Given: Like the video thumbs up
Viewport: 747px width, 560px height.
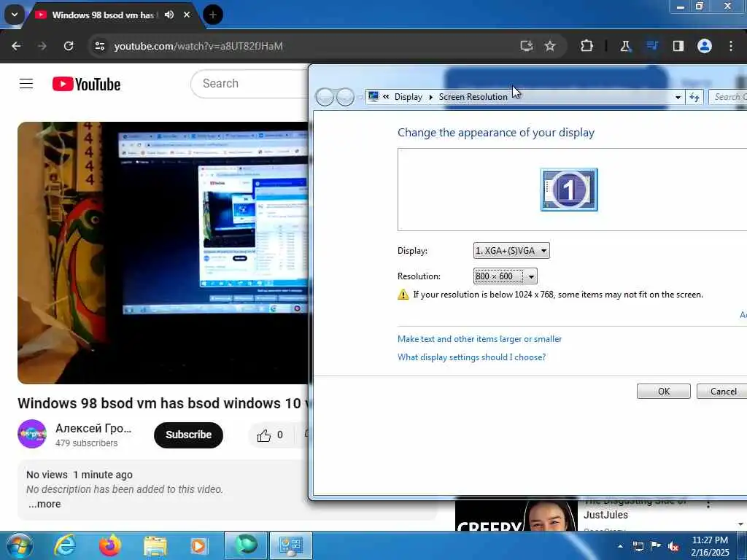Looking at the screenshot, I should point(270,435).
